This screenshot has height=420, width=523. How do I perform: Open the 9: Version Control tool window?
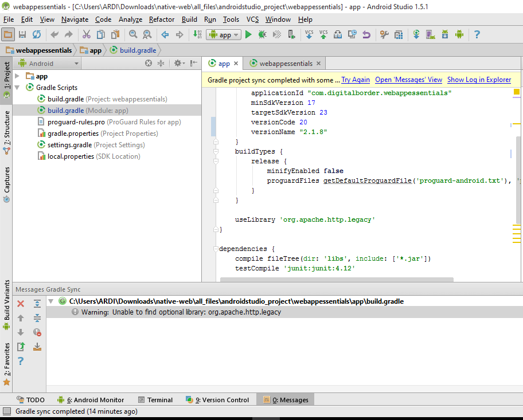point(217,400)
